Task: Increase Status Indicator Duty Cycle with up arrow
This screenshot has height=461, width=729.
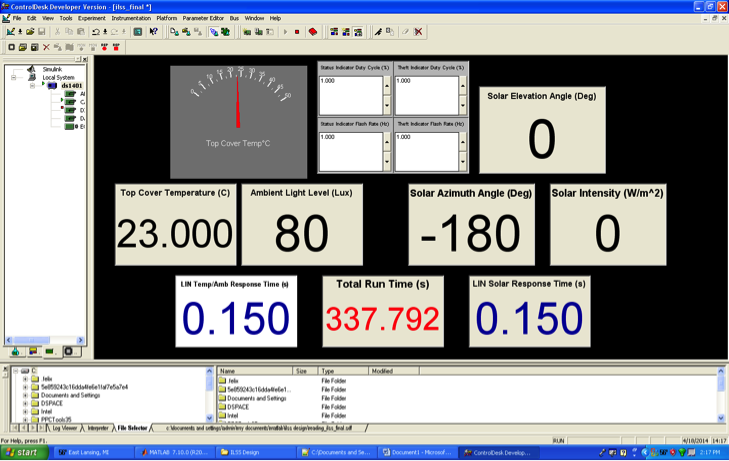Action: click(387, 86)
